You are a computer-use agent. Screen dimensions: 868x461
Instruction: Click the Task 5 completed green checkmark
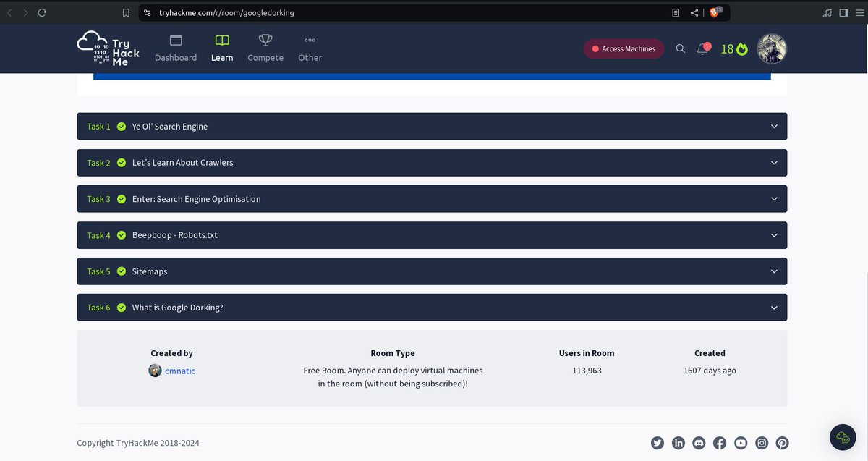[x=122, y=271]
